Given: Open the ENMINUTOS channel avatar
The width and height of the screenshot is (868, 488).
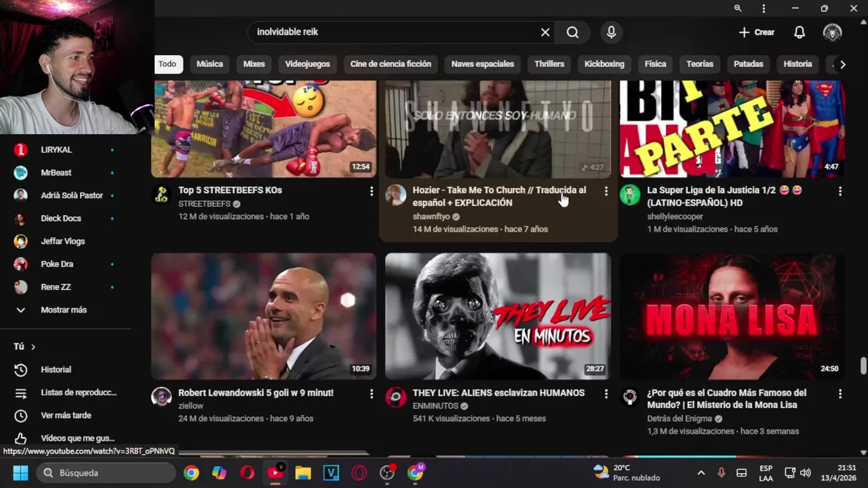Looking at the screenshot, I should (x=395, y=397).
